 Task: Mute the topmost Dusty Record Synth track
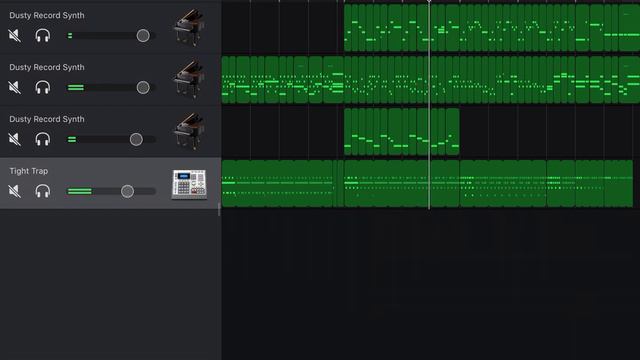[x=15, y=36]
